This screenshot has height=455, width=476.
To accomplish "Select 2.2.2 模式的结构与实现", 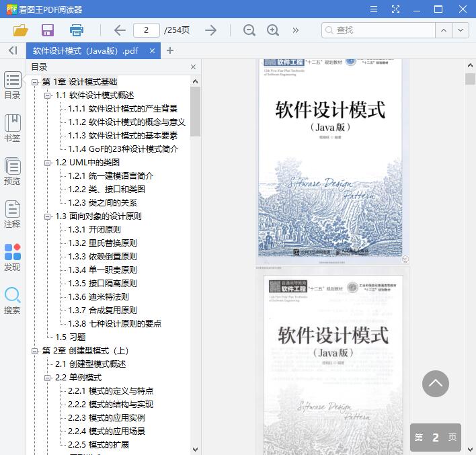I will (x=110, y=405).
